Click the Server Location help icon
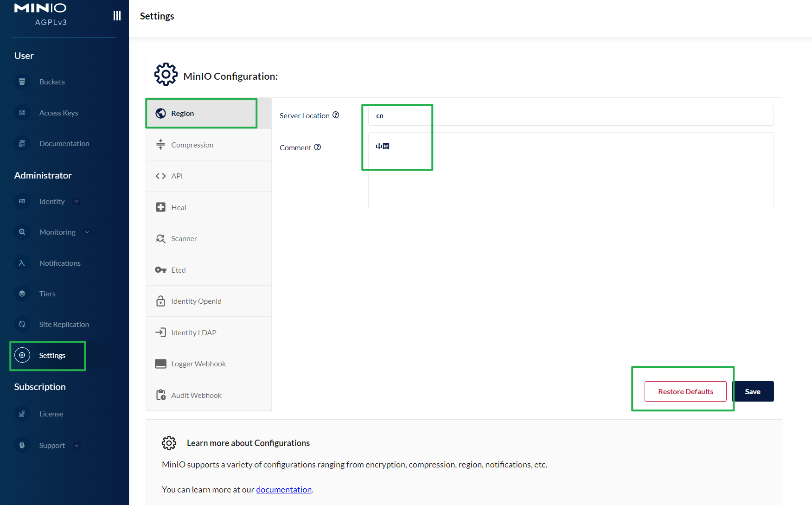 [x=336, y=115]
